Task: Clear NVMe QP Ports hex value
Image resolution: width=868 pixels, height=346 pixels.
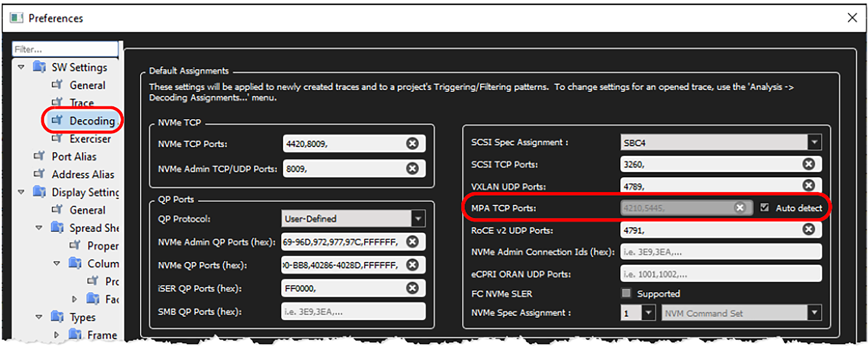Action: coord(412,265)
